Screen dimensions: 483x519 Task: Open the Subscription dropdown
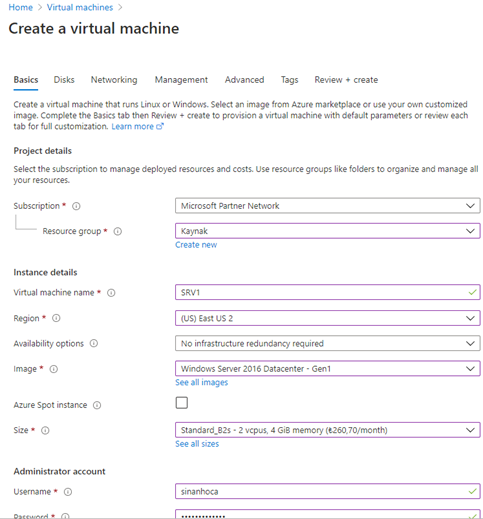tap(328, 206)
